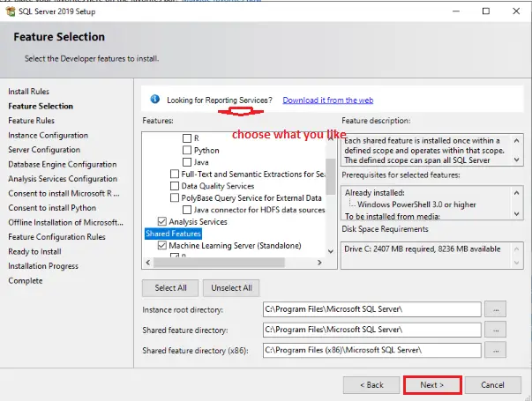Click Feature Configuration Rules step

click(x=56, y=237)
